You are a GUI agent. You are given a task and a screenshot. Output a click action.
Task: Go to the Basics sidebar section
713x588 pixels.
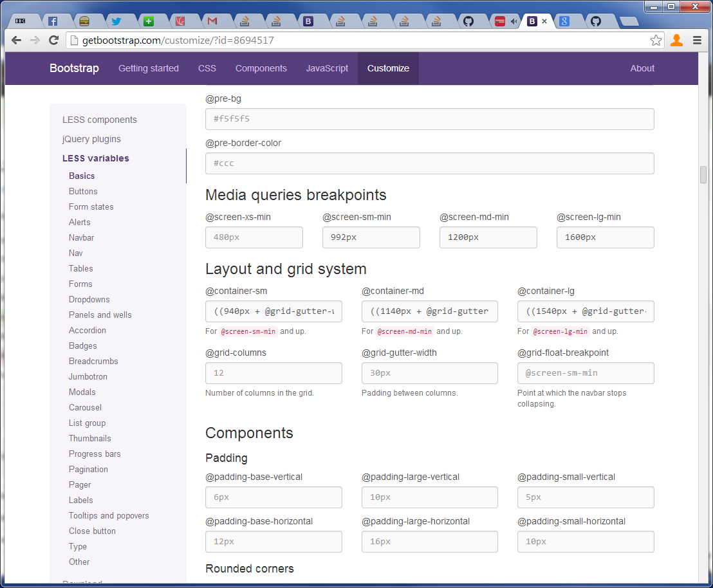82,176
